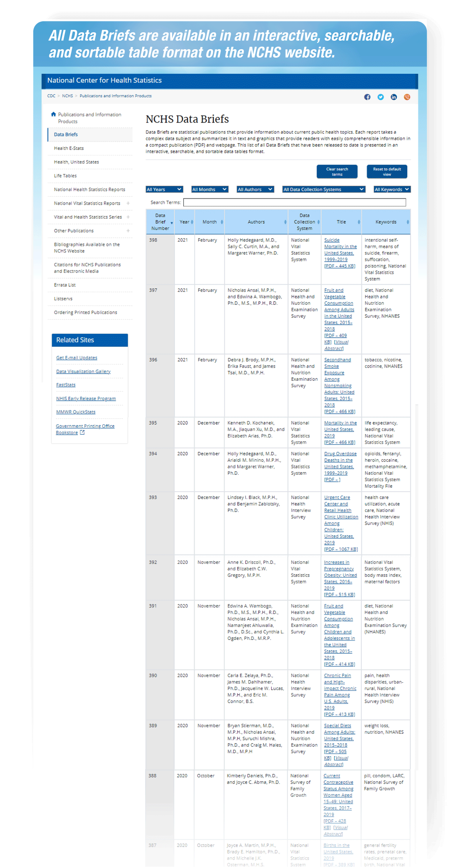Image resolution: width=461 pixels, height=868 pixels.
Task: Click CDC breadcrumb link
Action: [x=51, y=96]
